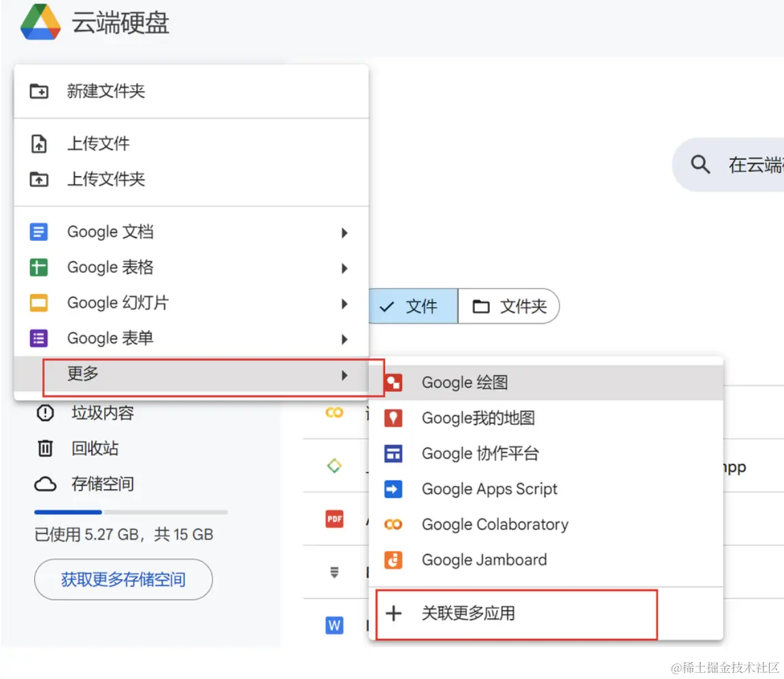Click the upload file icon
The height and width of the screenshot is (679, 784).
pos(39,144)
